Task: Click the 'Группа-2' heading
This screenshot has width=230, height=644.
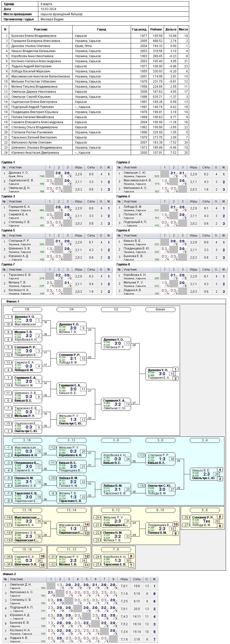Action: click(123, 162)
